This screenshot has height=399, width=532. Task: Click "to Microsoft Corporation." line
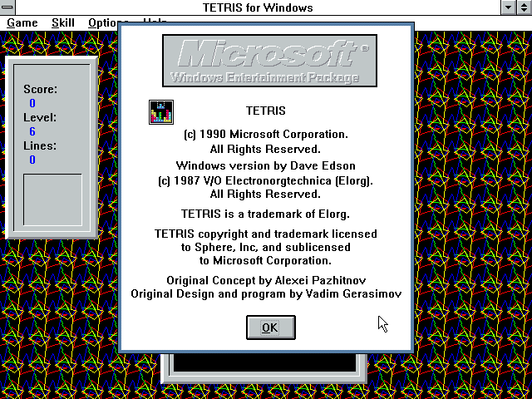tap(265, 260)
